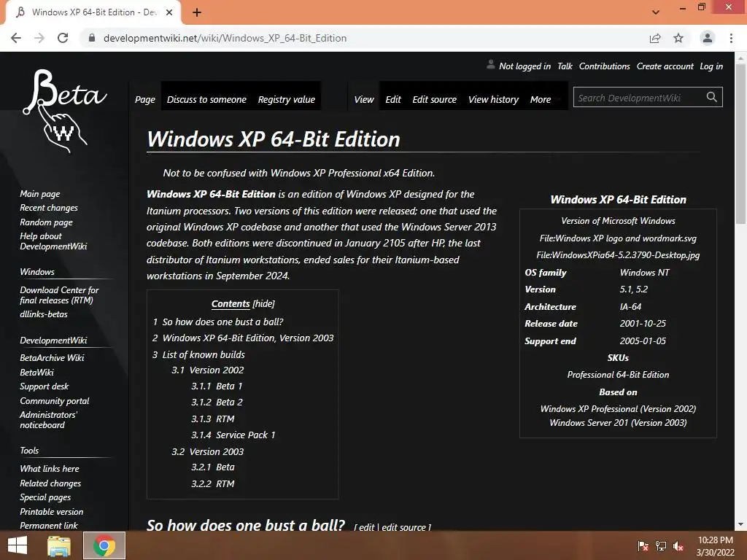Open Random page link
This screenshot has height=560, width=747.
(46, 222)
